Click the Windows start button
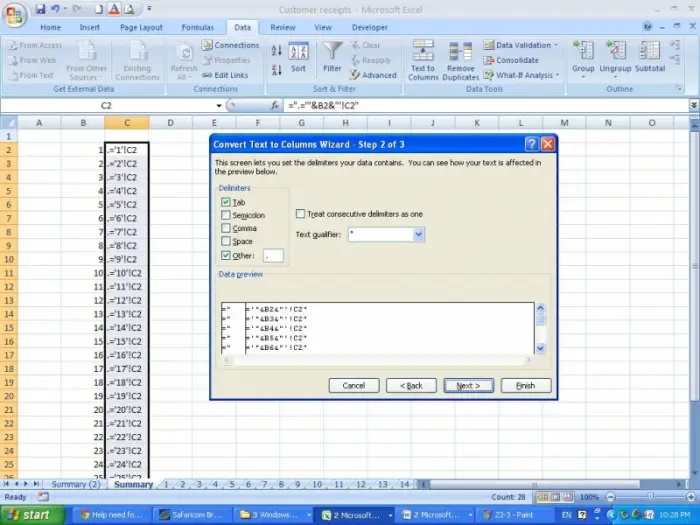The height and width of the screenshot is (525, 700). 33,515
